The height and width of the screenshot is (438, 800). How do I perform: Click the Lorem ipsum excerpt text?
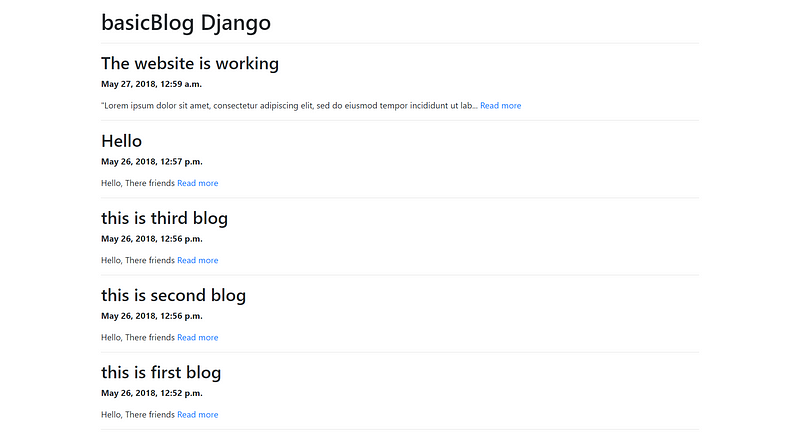(x=288, y=106)
